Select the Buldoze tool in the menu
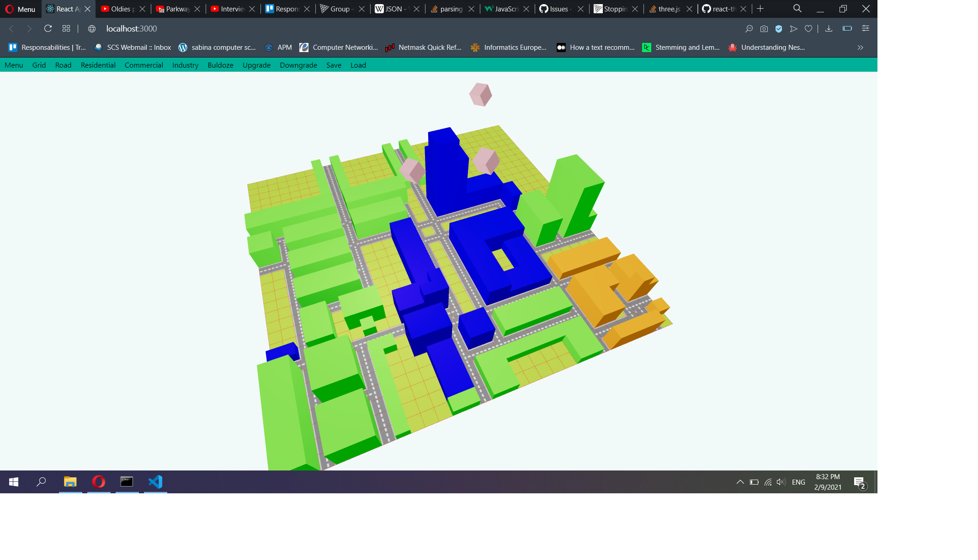The height and width of the screenshot is (560, 978). pyautogui.click(x=220, y=65)
